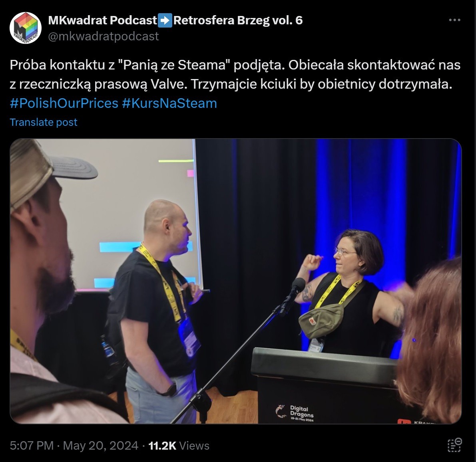
Task: View the 11.2K Views count
Action: click(179, 446)
